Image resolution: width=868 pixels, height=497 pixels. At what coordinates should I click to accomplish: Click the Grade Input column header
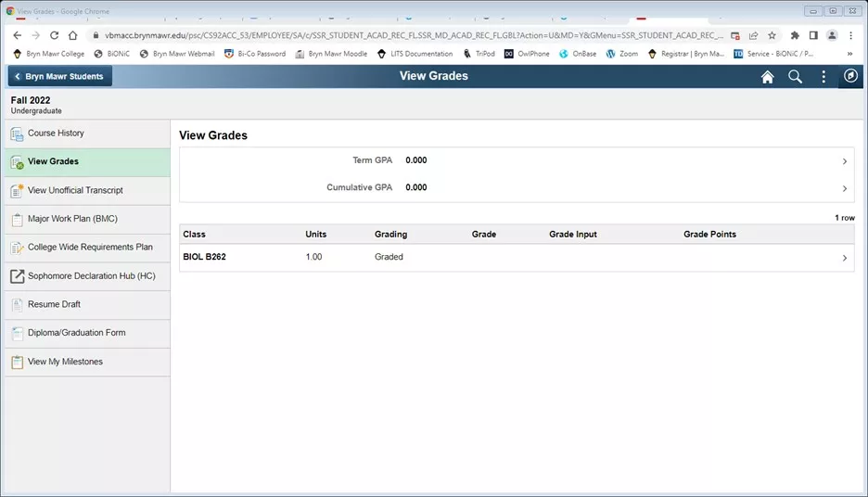(573, 234)
